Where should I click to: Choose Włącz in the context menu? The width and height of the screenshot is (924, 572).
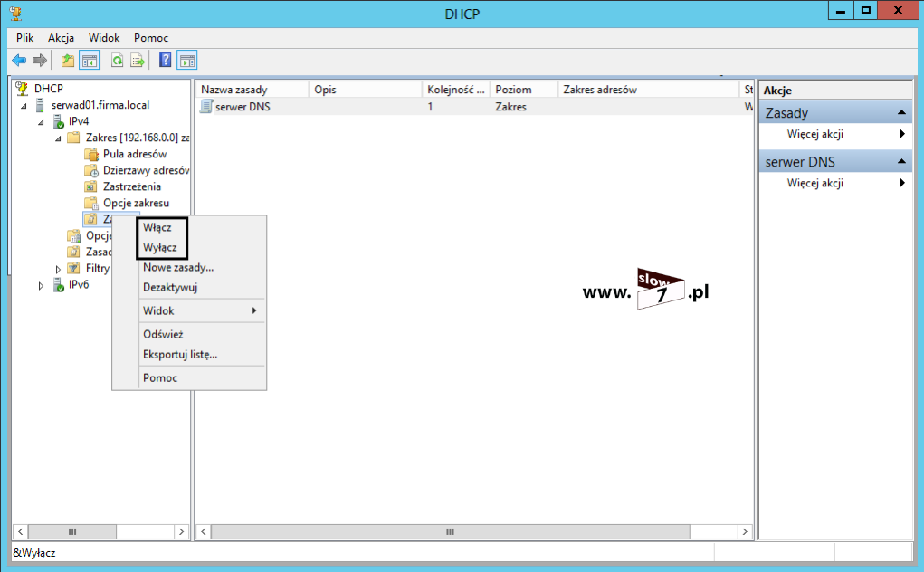click(x=157, y=228)
